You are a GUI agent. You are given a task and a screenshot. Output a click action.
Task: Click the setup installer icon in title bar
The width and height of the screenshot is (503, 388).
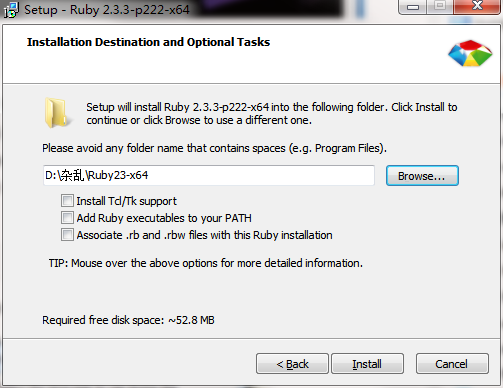pyautogui.click(x=11, y=10)
